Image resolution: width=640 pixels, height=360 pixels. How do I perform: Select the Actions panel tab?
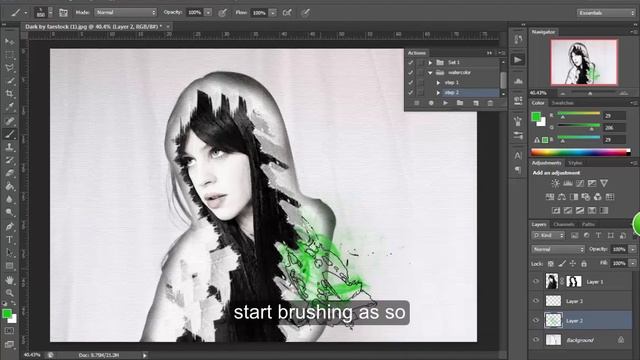pyautogui.click(x=416, y=53)
